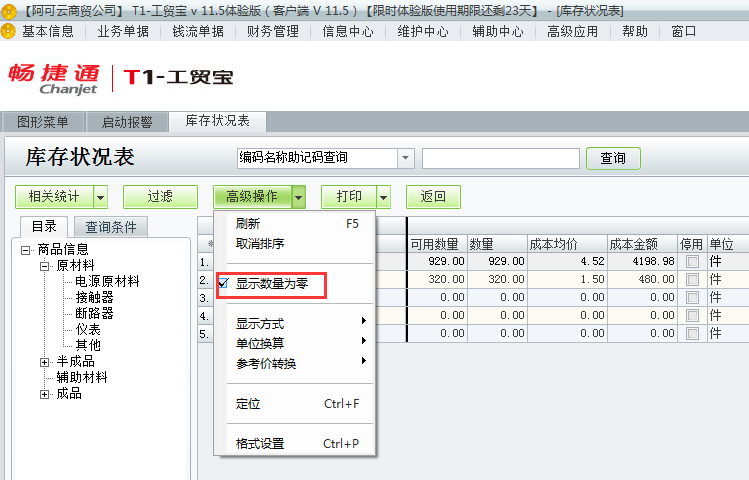Image resolution: width=749 pixels, height=480 pixels.
Task: Click the 单位 column header
Action: [x=728, y=244]
